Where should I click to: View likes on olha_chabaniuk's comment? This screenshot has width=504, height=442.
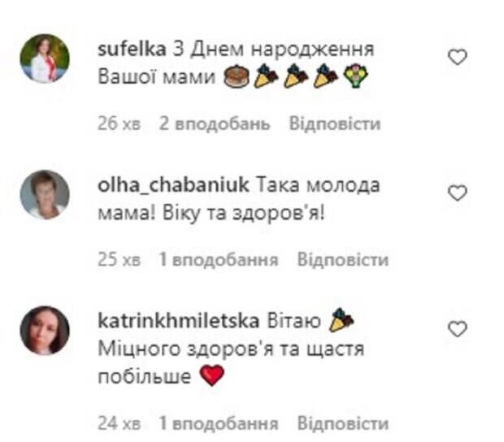219,259
